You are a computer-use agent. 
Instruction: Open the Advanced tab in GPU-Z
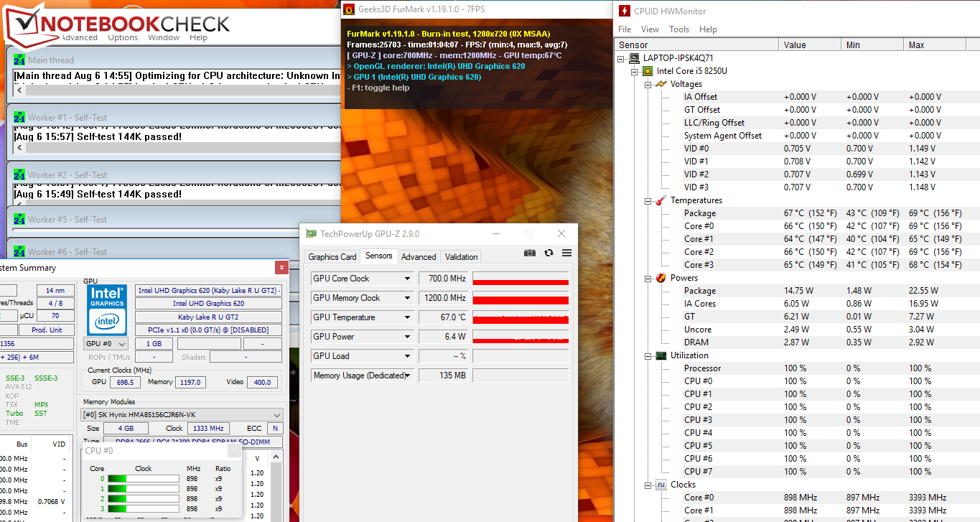click(419, 257)
